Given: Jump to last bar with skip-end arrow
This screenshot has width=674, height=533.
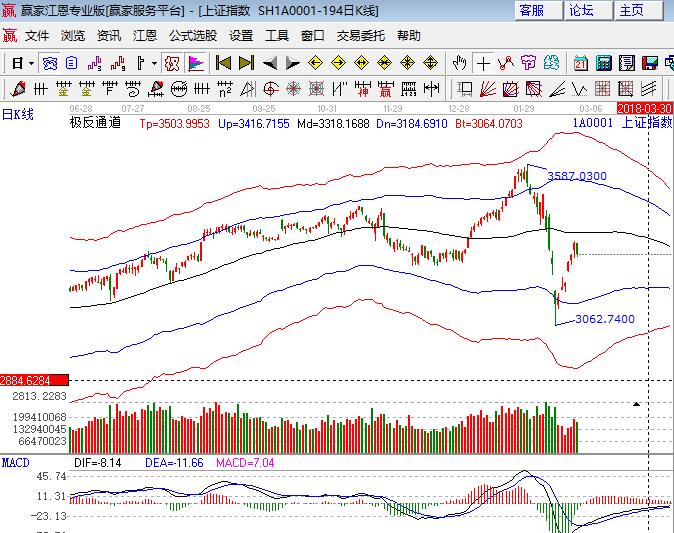Looking at the screenshot, I should (x=247, y=63).
